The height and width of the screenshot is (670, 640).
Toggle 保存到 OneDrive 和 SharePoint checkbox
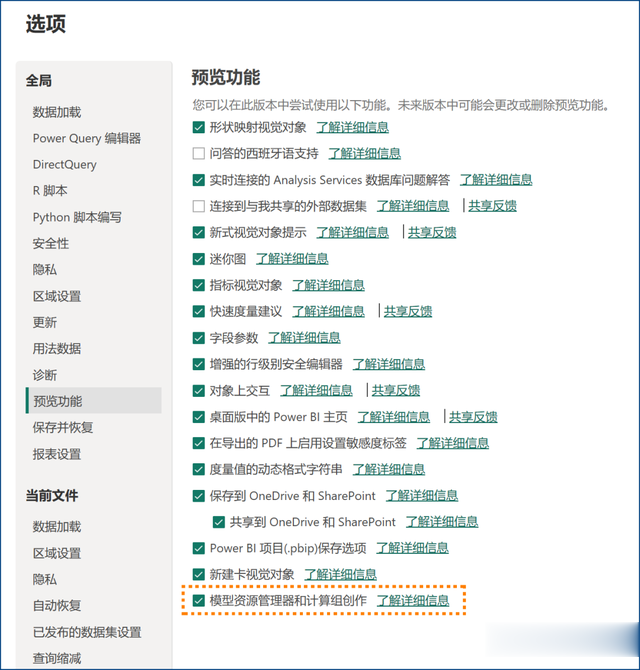point(199,496)
